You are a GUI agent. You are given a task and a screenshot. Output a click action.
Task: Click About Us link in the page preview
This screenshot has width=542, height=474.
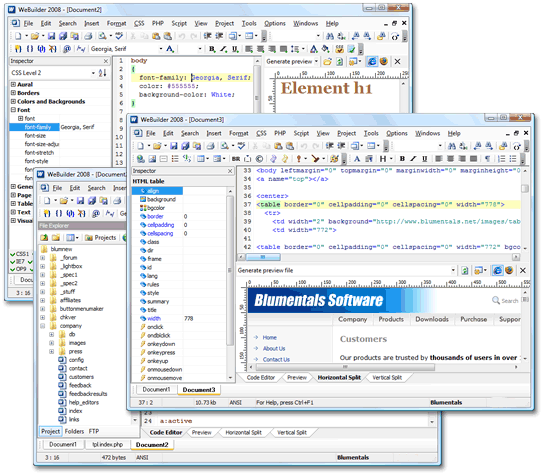pos(274,348)
